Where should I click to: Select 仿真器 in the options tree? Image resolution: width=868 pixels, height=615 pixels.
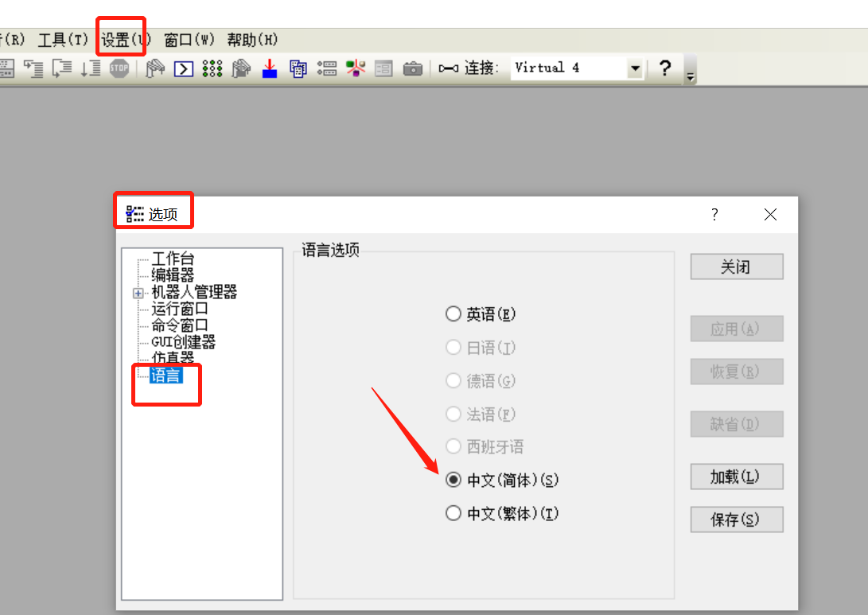173,359
